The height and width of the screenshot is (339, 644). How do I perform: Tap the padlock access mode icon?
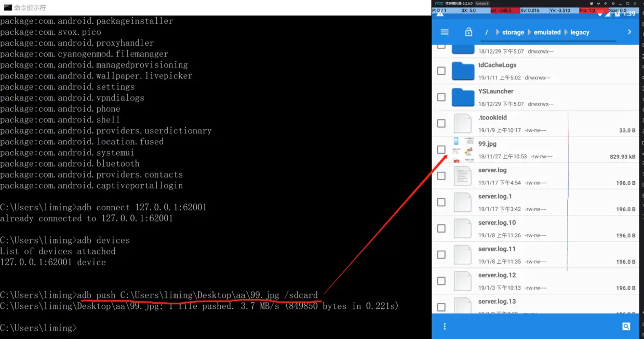468,32
